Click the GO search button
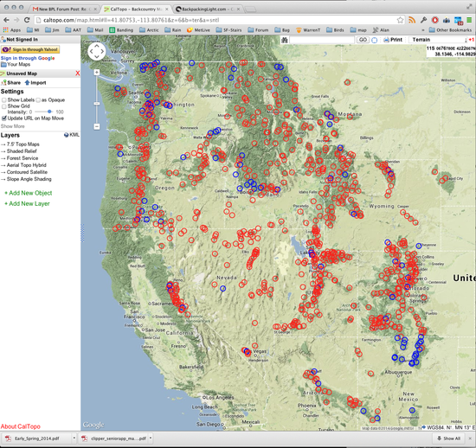This screenshot has height=448, width=476. tap(363, 40)
